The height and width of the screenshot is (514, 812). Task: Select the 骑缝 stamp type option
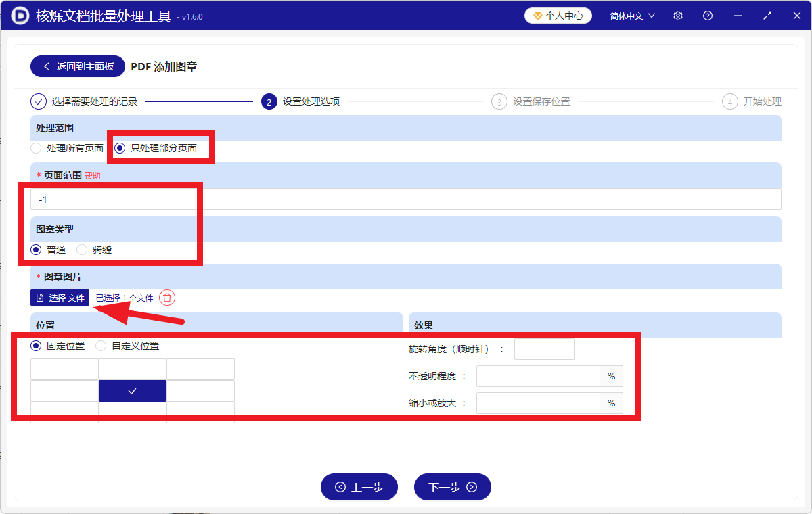tap(82, 249)
